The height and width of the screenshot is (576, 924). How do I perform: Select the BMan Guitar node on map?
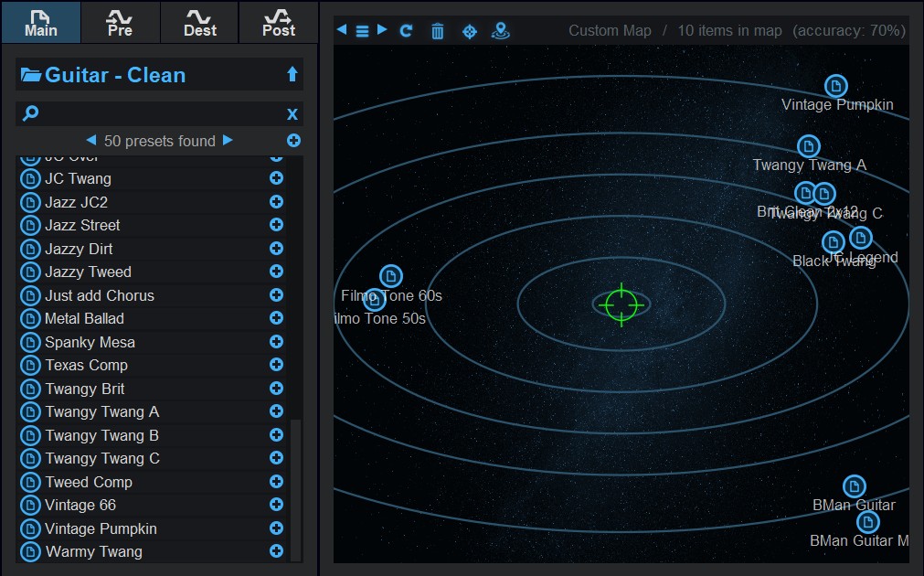(x=854, y=485)
